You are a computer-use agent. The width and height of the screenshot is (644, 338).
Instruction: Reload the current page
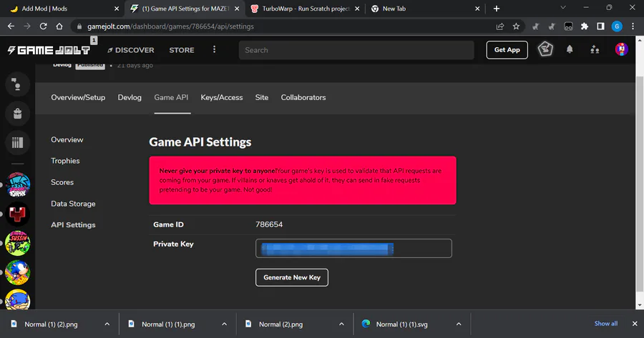coord(43,26)
